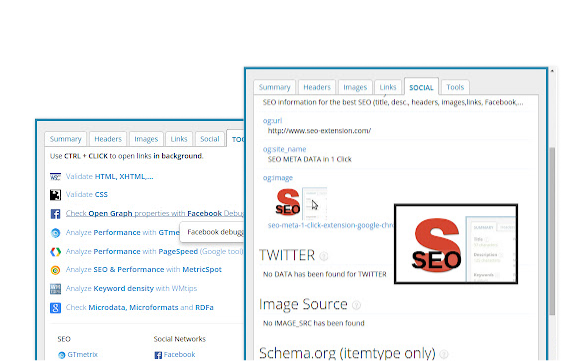Switch to Summary tab in the right window
The image size is (579, 361).
[274, 87]
